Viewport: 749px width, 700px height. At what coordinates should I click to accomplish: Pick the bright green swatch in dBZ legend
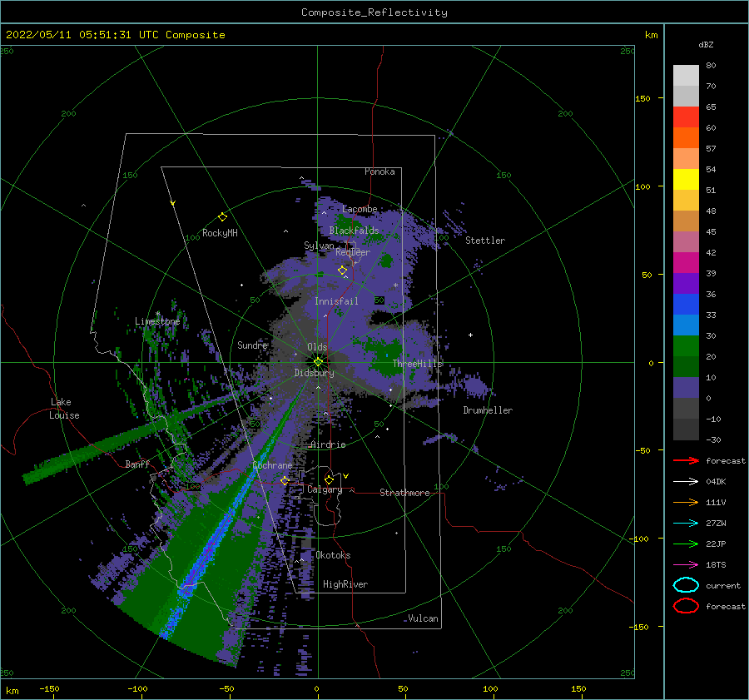[686, 345]
